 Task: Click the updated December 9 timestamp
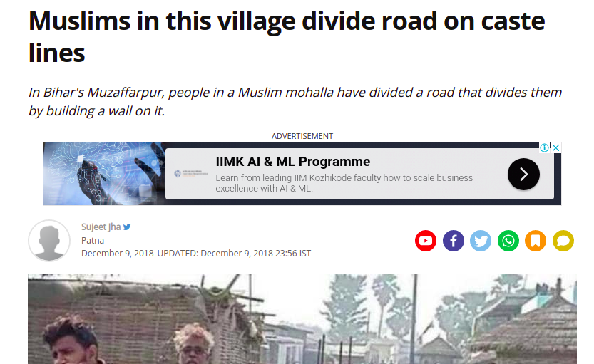point(234,253)
